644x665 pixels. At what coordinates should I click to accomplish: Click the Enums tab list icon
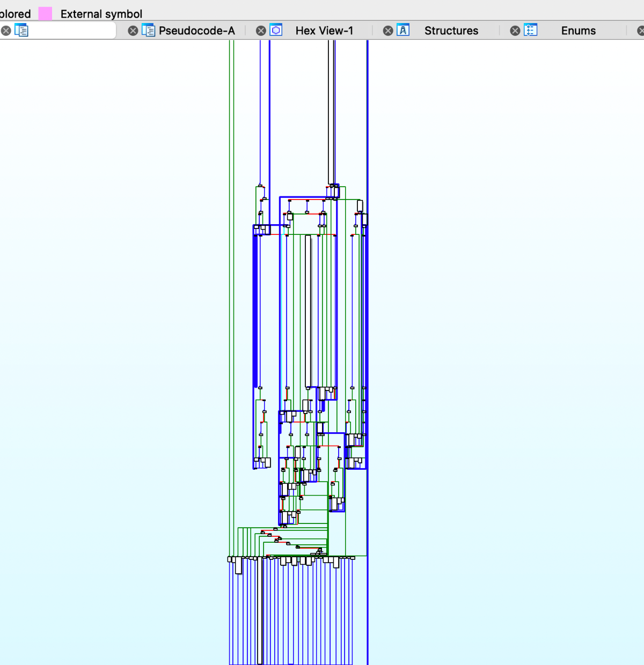(530, 31)
